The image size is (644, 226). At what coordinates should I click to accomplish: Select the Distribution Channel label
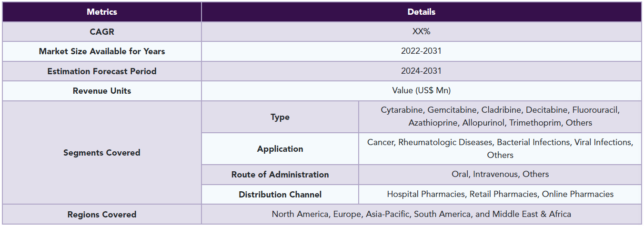pyautogui.click(x=280, y=195)
